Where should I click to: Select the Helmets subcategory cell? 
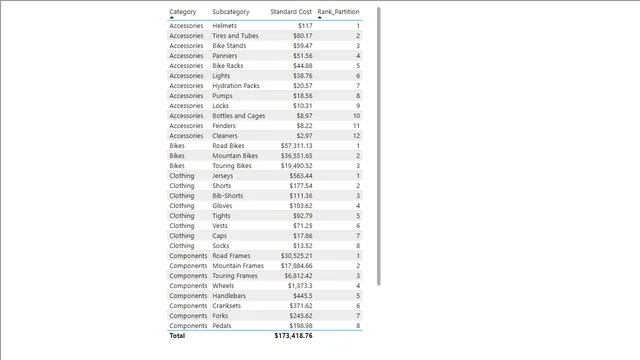tap(224, 26)
